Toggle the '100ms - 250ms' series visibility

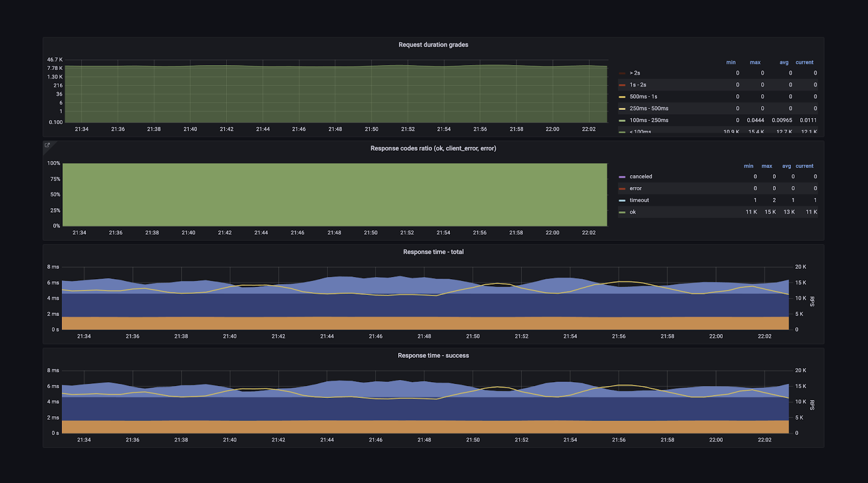click(x=649, y=120)
